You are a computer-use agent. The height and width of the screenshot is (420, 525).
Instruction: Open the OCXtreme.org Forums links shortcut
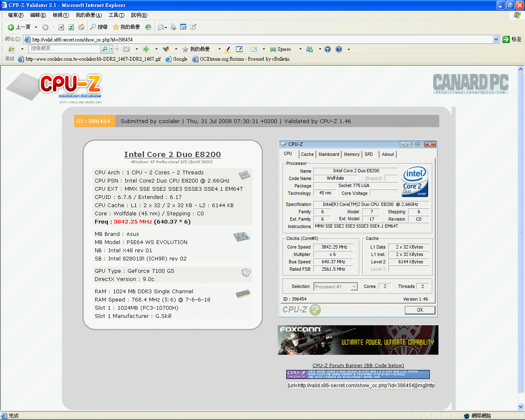[x=241, y=59]
